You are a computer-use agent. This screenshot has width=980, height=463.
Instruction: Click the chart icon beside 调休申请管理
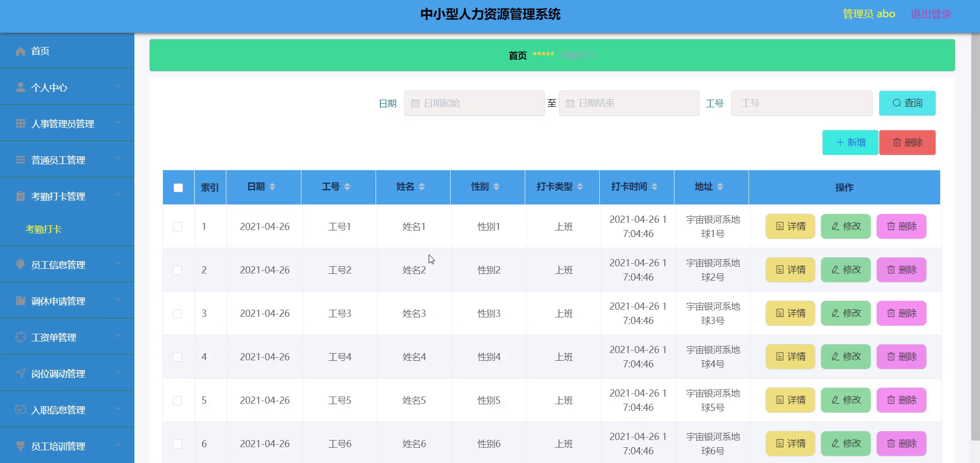point(20,300)
